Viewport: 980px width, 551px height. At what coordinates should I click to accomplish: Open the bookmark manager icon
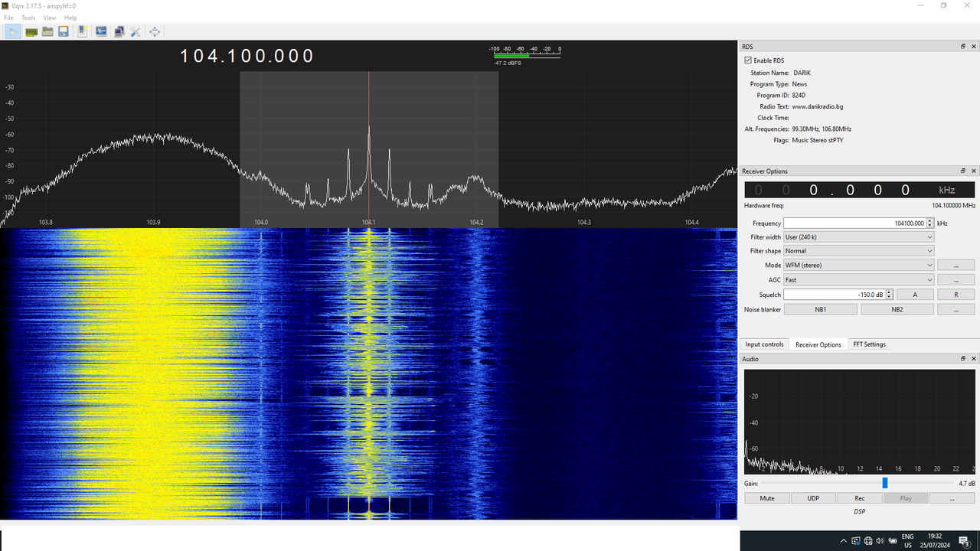coord(83,31)
